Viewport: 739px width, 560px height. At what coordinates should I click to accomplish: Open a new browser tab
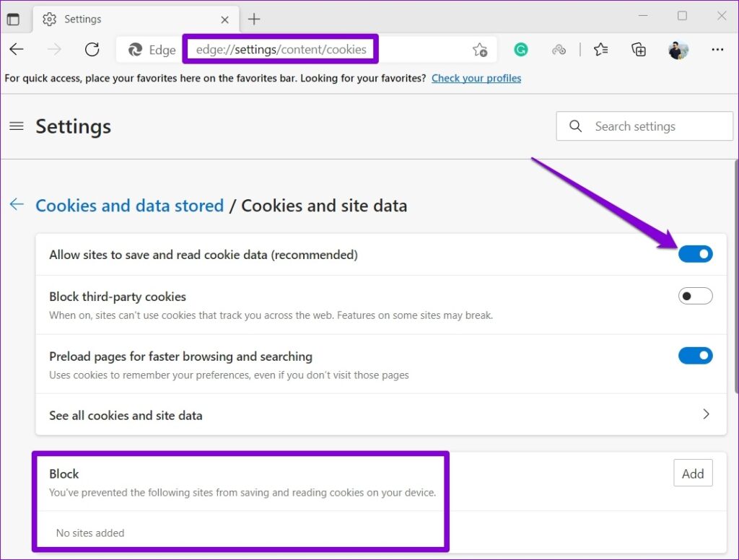click(x=253, y=19)
